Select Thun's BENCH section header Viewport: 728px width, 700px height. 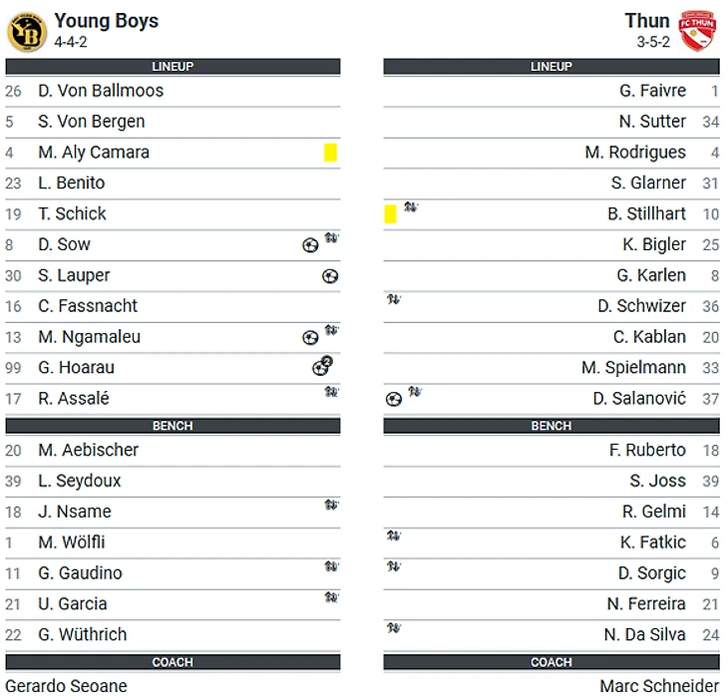[550, 426]
